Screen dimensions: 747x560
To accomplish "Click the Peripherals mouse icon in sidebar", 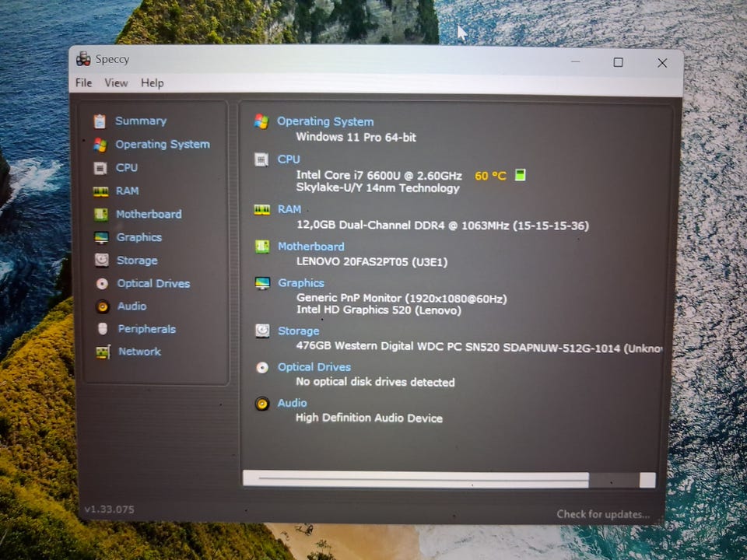I will (103, 329).
